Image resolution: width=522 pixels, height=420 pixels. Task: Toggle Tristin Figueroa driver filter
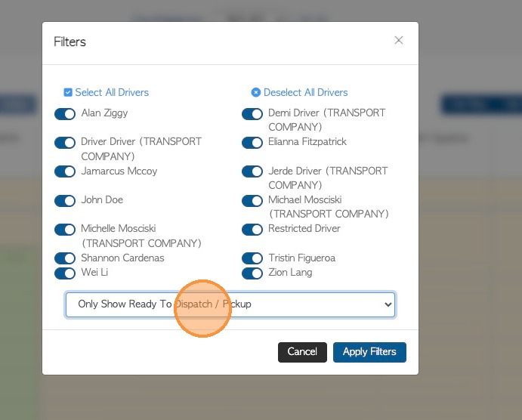(x=252, y=258)
